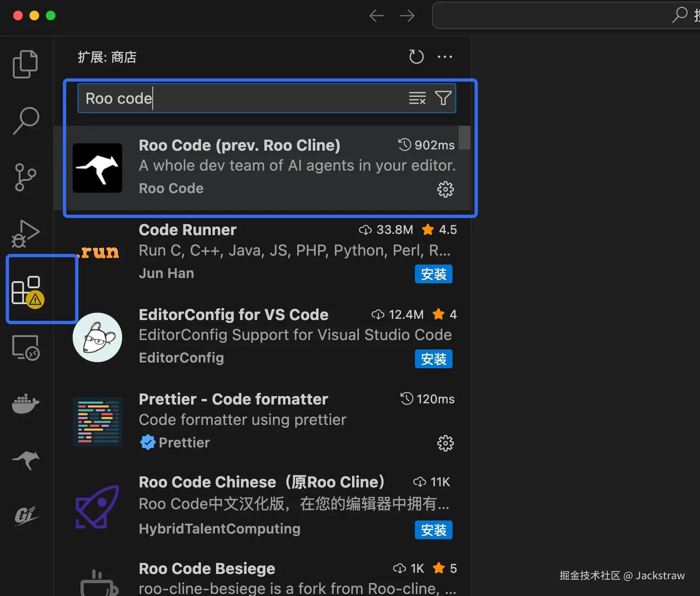This screenshot has height=596, width=700.
Task: Open the Remote Explorer view
Action: pos(25,347)
